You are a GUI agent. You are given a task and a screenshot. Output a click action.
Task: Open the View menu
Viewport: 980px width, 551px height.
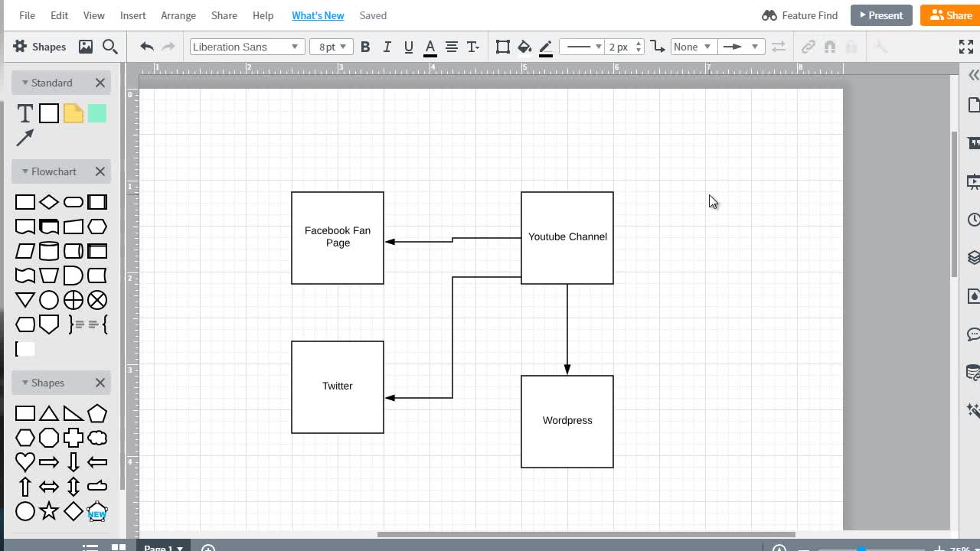coord(93,15)
